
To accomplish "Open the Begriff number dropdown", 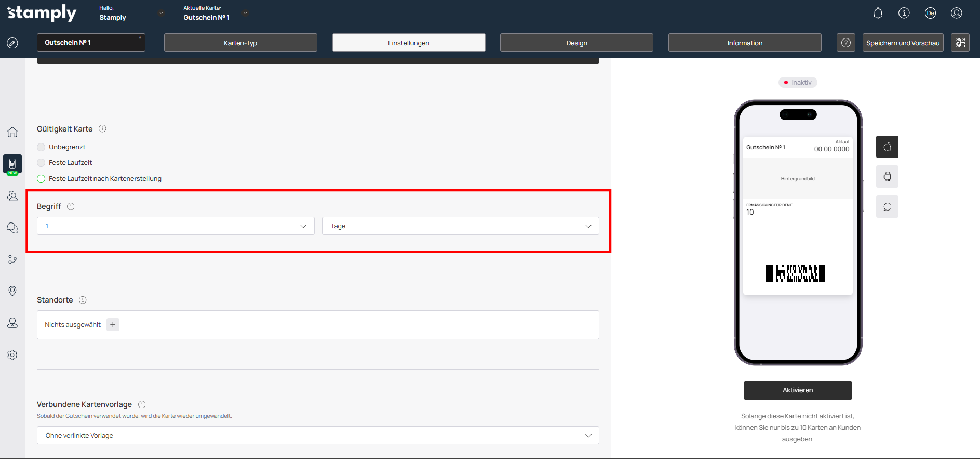I will 176,226.
